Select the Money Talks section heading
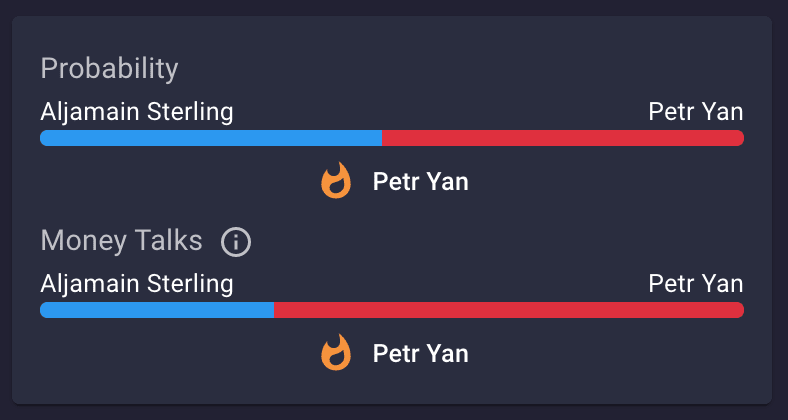788x420 pixels. (x=121, y=241)
